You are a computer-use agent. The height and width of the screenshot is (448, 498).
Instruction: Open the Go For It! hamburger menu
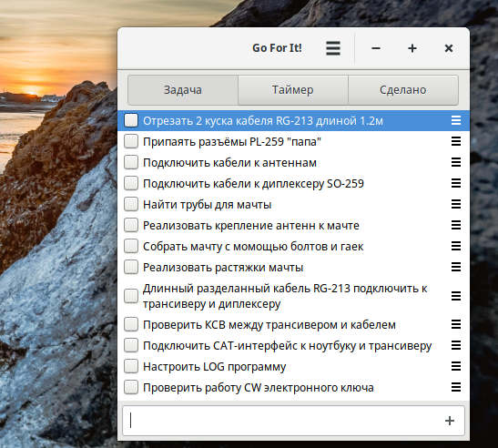(333, 48)
